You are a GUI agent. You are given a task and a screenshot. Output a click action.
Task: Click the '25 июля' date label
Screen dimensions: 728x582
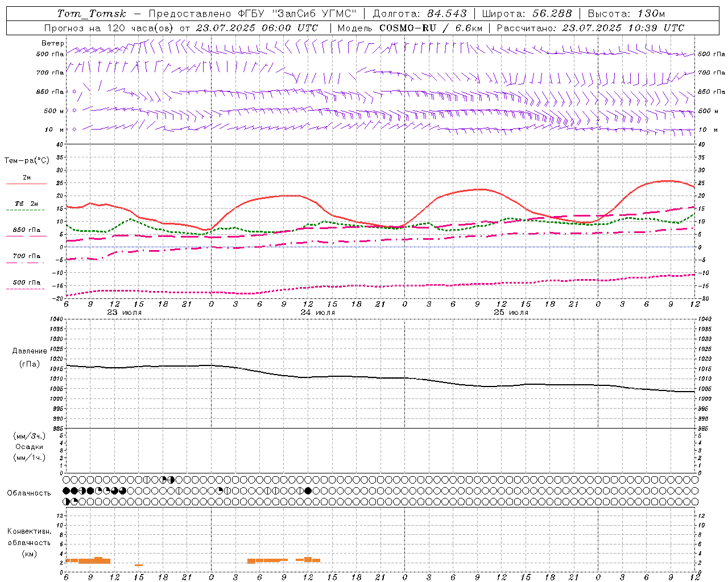(511, 313)
